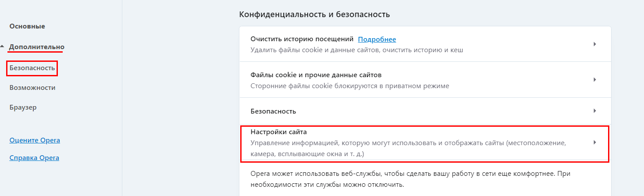The width and height of the screenshot is (644, 196).
Task: Click the Удалить файлы cookie subtitle text
Action: [x=356, y=50]
